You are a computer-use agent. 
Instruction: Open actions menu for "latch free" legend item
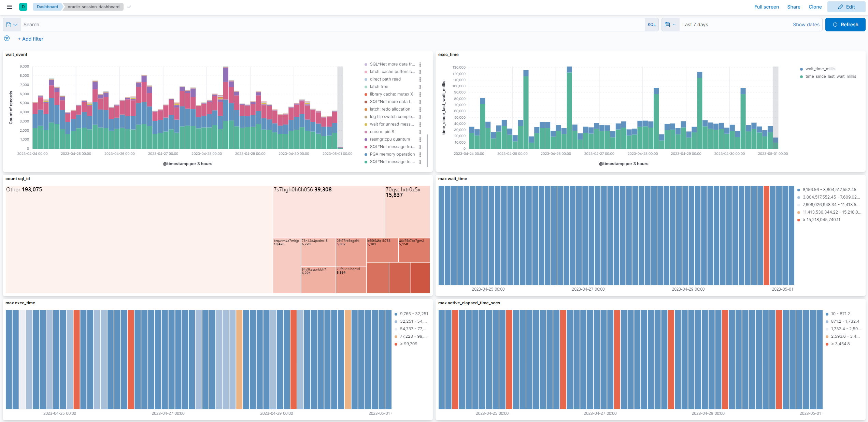420,86
